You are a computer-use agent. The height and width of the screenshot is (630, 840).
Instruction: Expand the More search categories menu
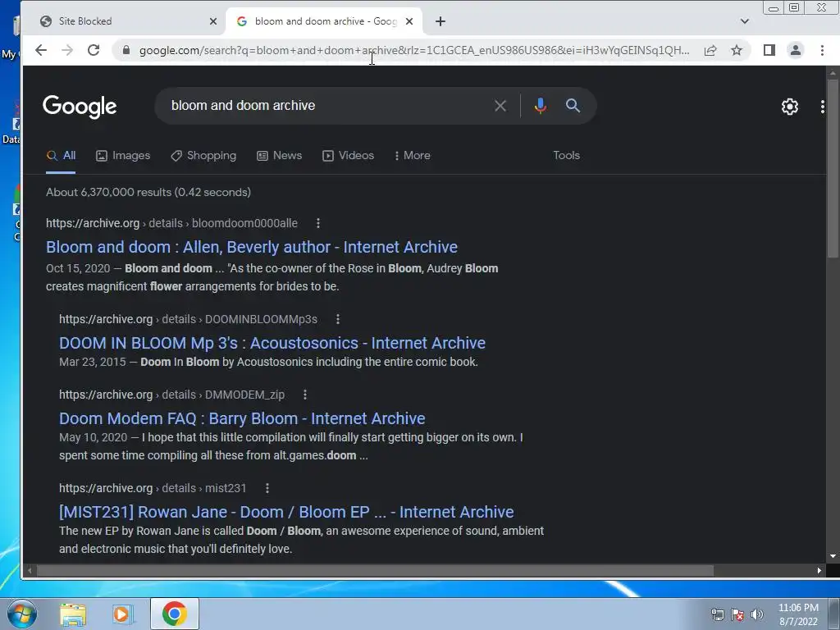pos(412,155)
